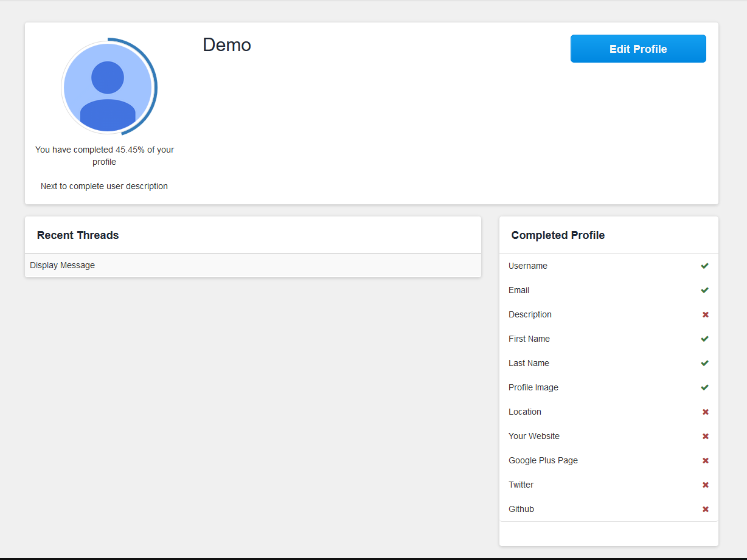Click the red cross next to Description
The image size is (747, 560).
point(706,314)
